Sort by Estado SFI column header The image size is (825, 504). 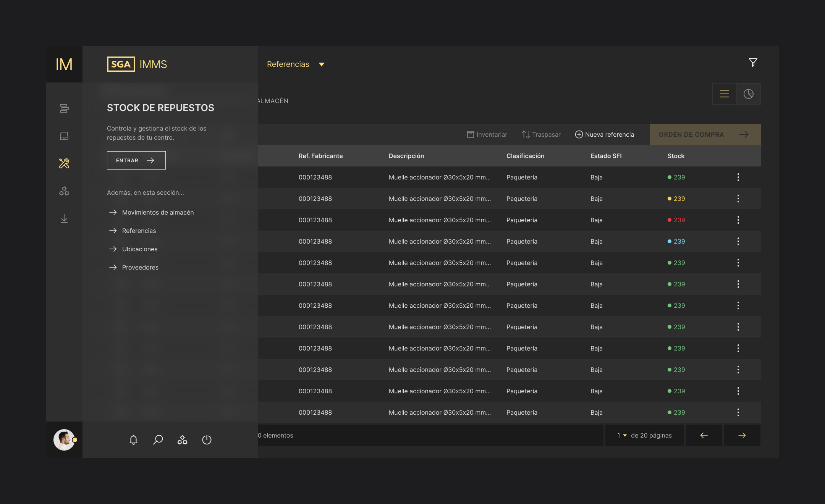[x=606, y=156]
